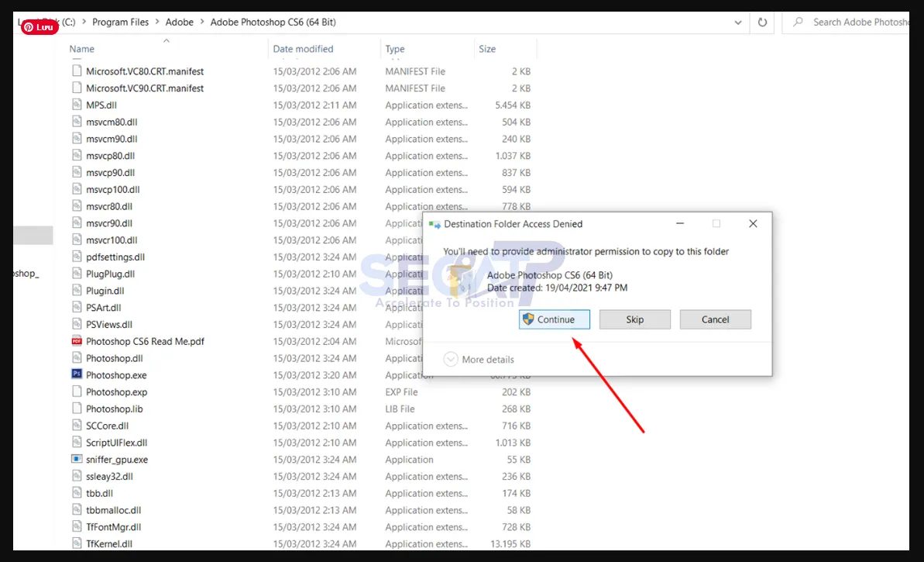
Task: Sort files by the Name column header
Action: tap(81, 48)
